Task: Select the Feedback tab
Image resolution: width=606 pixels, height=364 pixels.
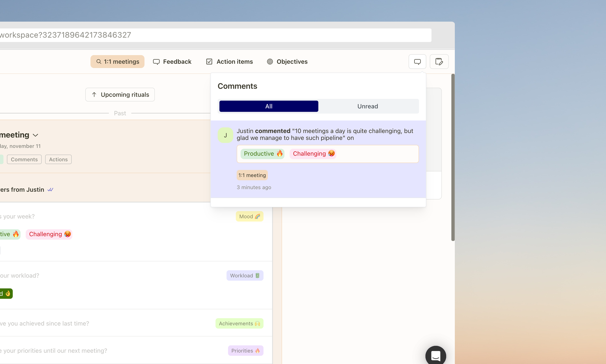Action: [x=172, y=61]
